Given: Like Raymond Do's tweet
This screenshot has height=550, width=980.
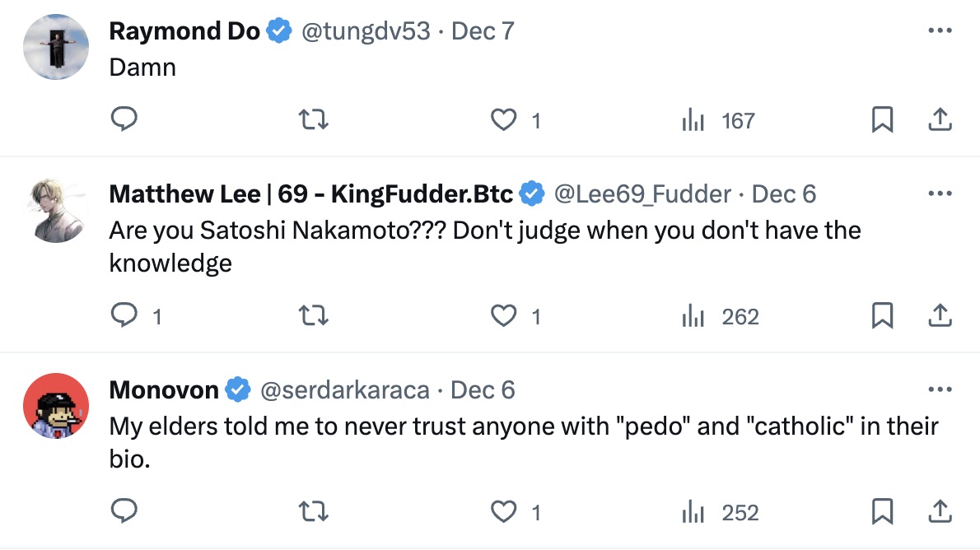Looking at the screenshot, I should click(x=503, y=121).
